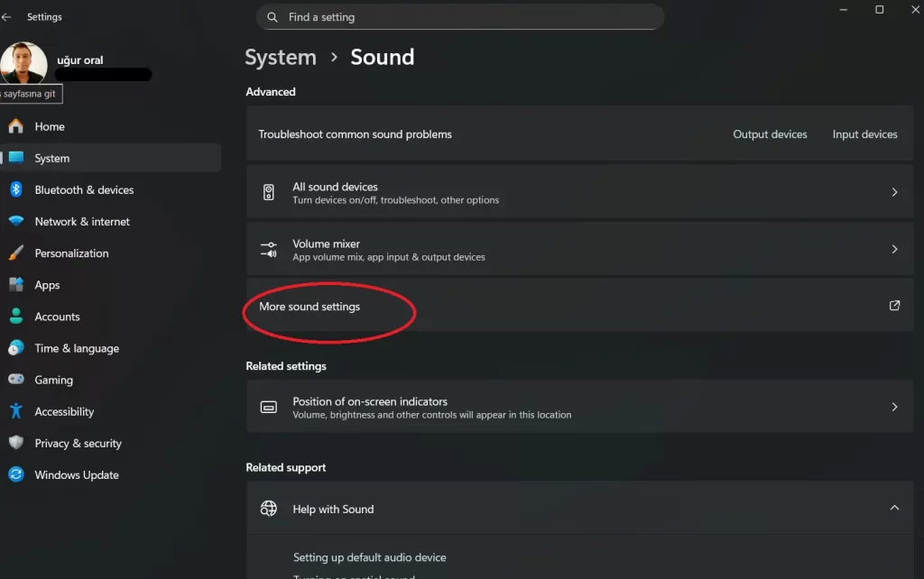Screen dimensions: 924x579
Task: Open the Setting up default audio device link
Action: [370, 557]
